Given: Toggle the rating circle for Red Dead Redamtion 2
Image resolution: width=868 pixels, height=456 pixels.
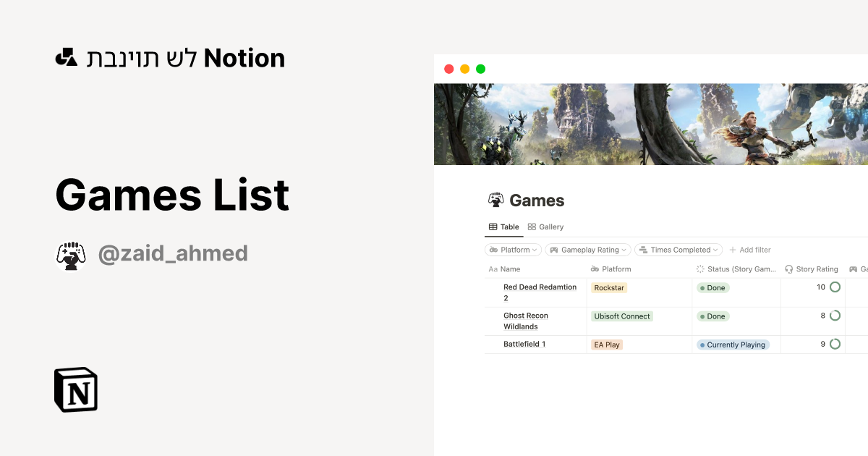Looking at the screenshot, I should coord(833,287).
